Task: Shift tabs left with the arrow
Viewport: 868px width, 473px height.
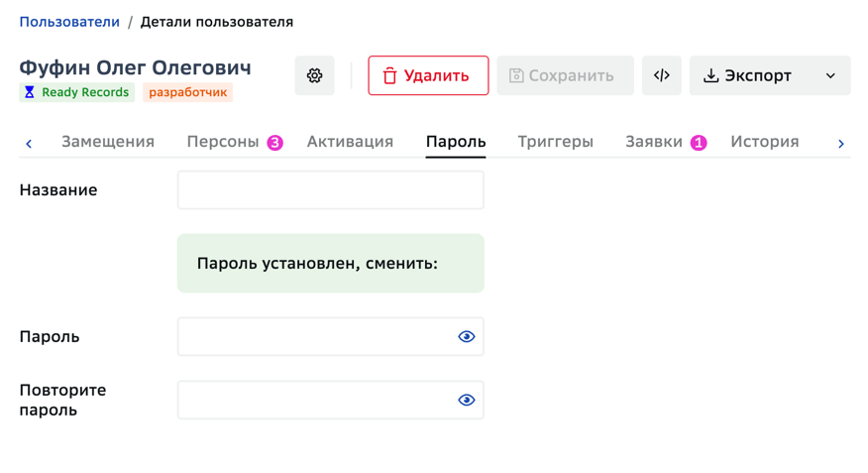Action: (29, 144)
